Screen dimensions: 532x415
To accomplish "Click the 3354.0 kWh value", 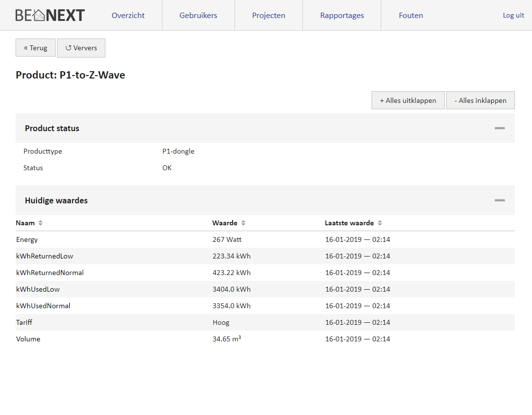I will point(232,306).
